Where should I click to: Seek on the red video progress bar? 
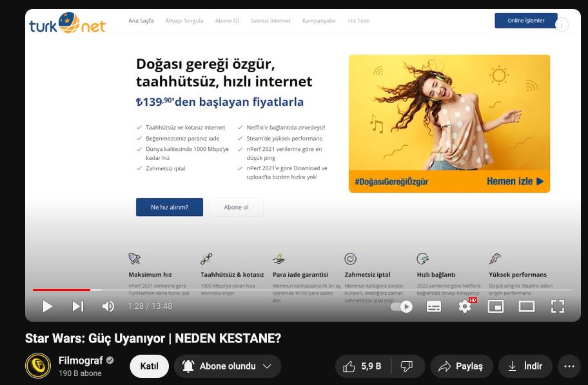(61, 290)
